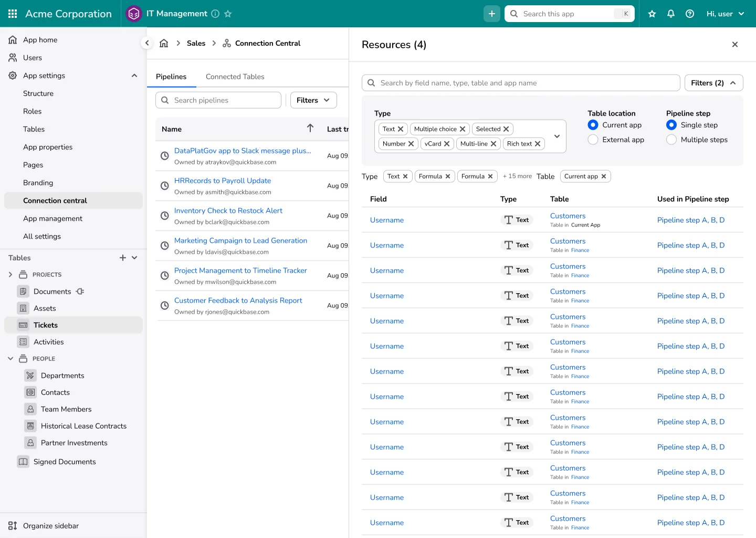Viewport: 756px width, 538px height.
Task: Remove Text filter tag below filters
Action: coord(405,176)
